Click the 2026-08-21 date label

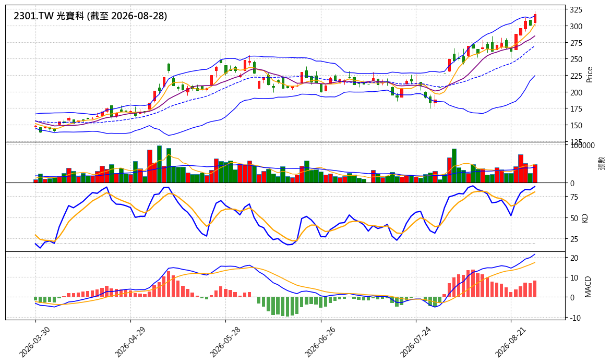(510, 342)
